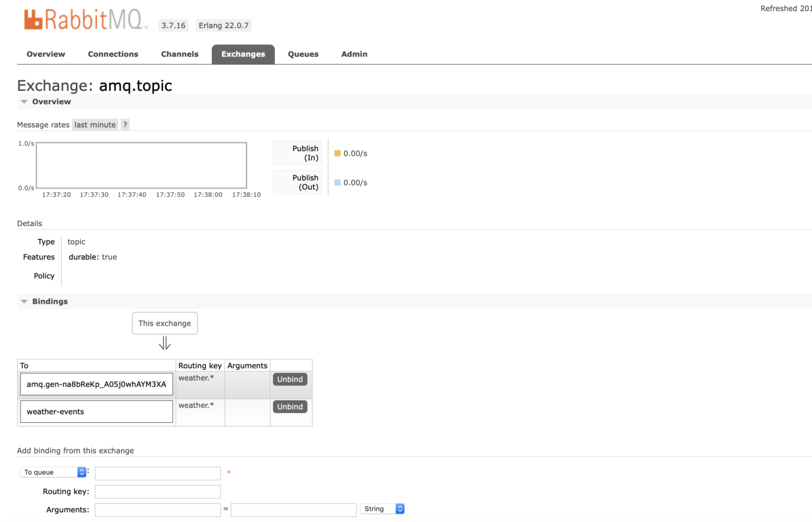Viewport: 812px width, 522px height.
Task: Open the Channels tab
Action: [x=180, y=54]
